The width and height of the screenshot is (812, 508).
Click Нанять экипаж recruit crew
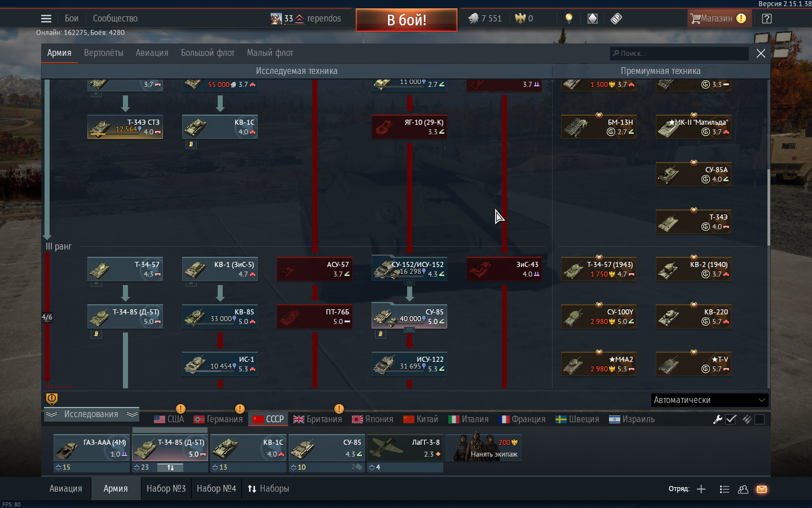484,448
